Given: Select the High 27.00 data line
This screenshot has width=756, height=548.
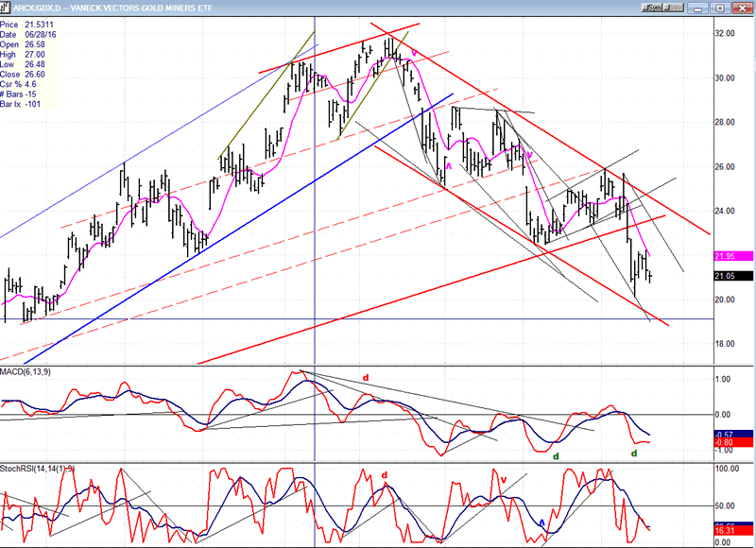Looking at the screenshot, I should tap(23, 55).
